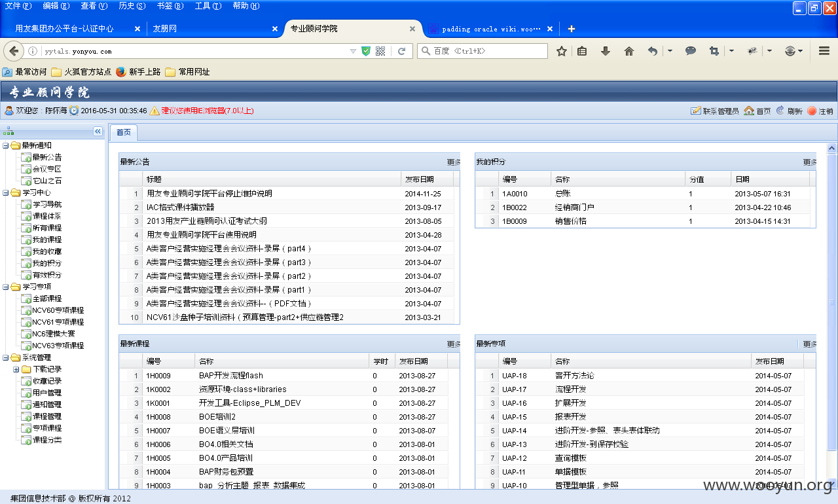Image resolution: width=838 pixels, height=504 pixels.
Task: Open a new tab with plus button
Action: 572,29
